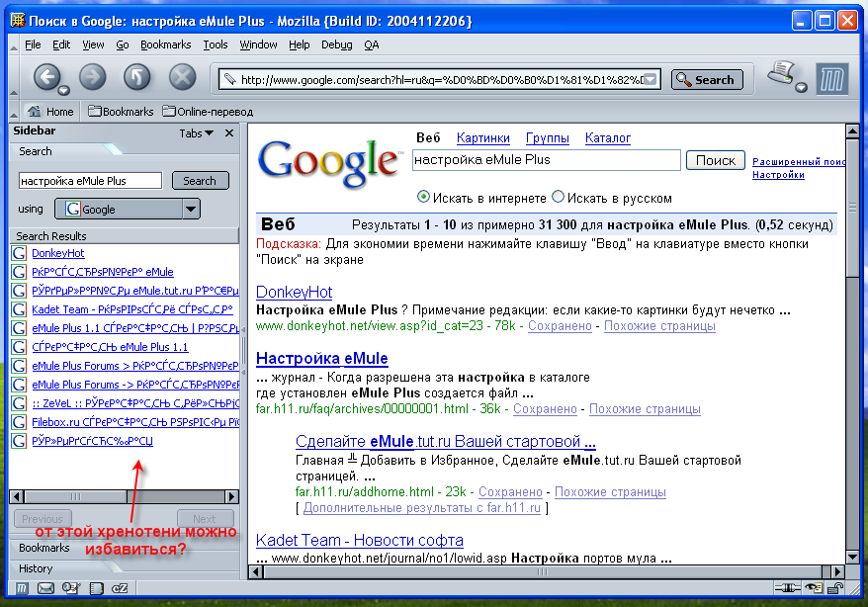Open the Google search engine dropdown
Screen dimensions: 868x607
[x=128, y=210]
